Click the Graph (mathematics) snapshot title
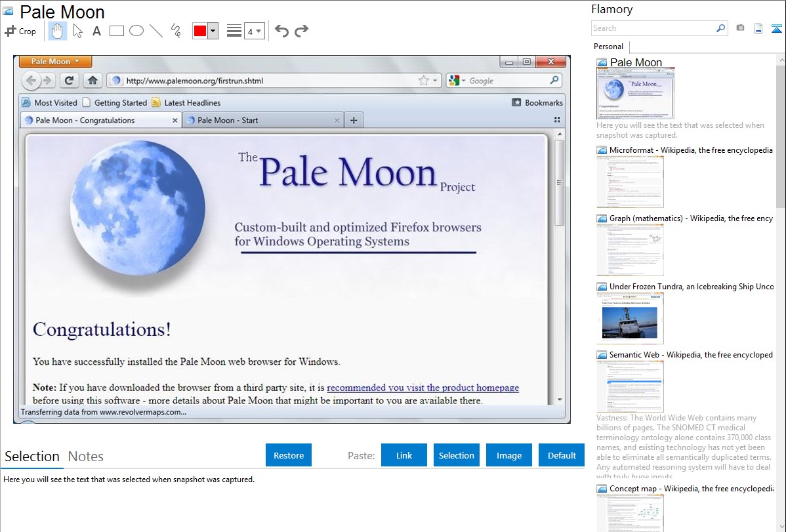786x532 pixels. click(x=691, y=218)
